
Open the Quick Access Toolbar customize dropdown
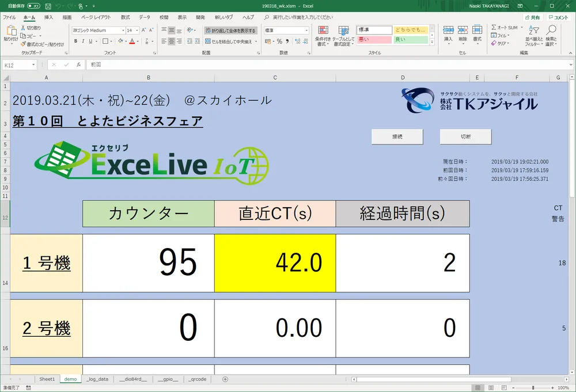click(94, 6)
